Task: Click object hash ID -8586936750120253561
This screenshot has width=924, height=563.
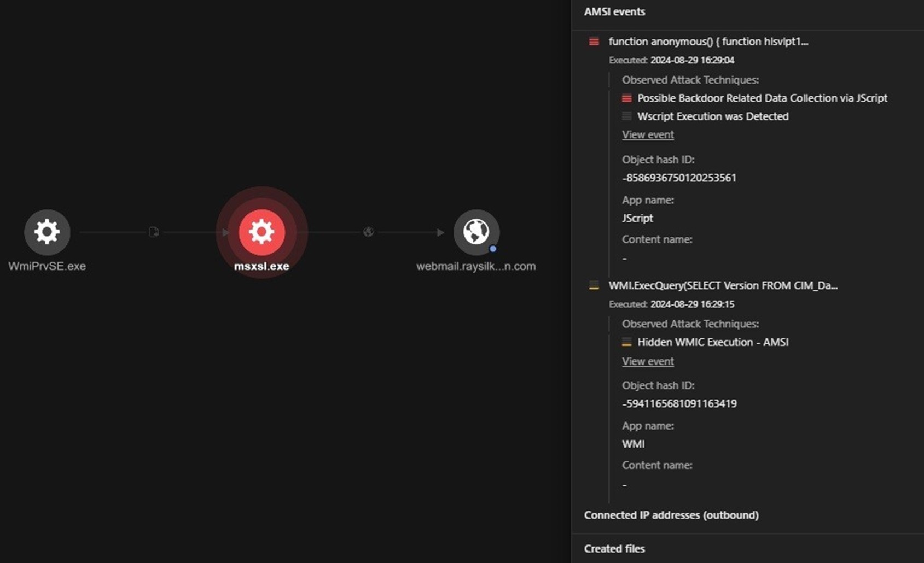Action: (679, 178)
